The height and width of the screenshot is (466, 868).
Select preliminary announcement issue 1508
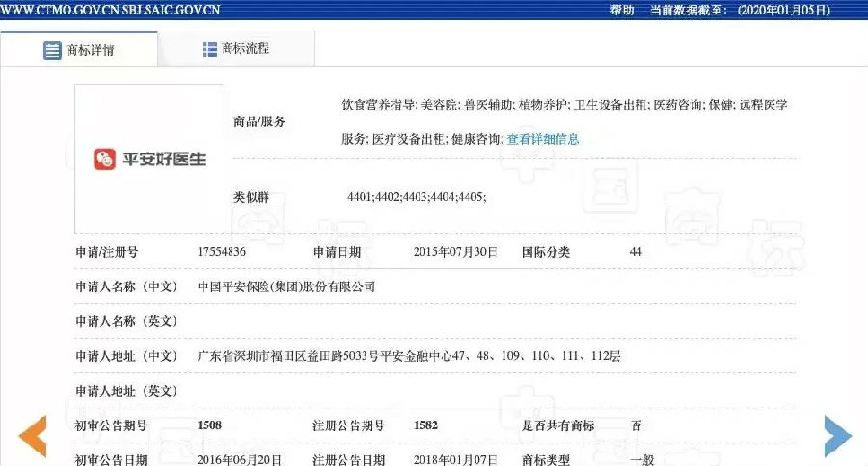(x=209, y=425)
